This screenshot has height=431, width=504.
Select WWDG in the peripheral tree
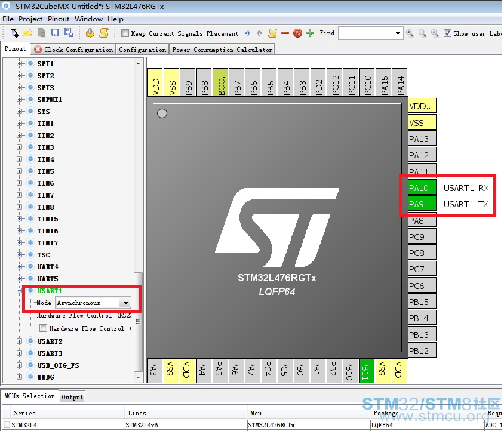(x=45, y=377)
